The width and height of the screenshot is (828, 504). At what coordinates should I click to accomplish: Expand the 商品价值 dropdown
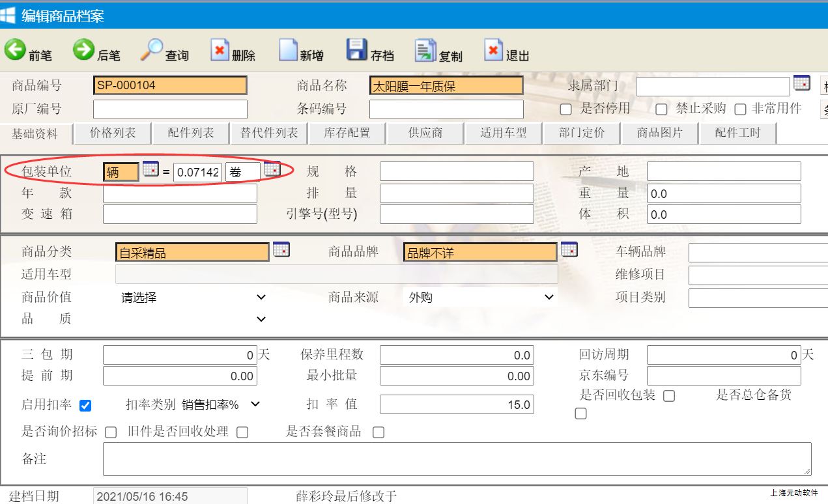click(x=193, y=298)
